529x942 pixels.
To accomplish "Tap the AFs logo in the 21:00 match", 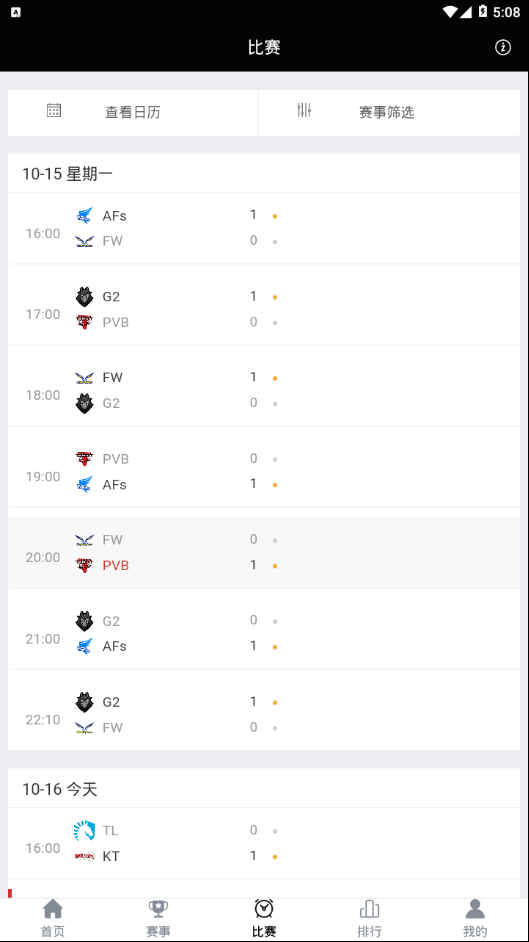I will pos(84,646).
